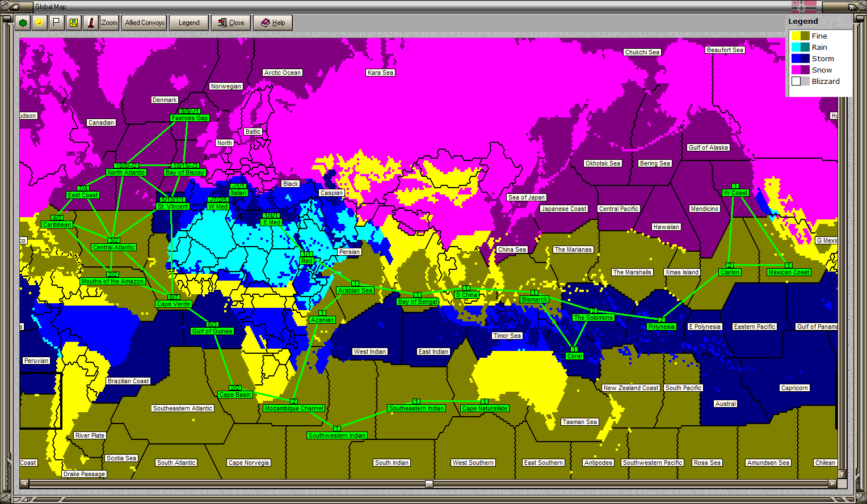Click the yellow Fine weather swatch

796,36
